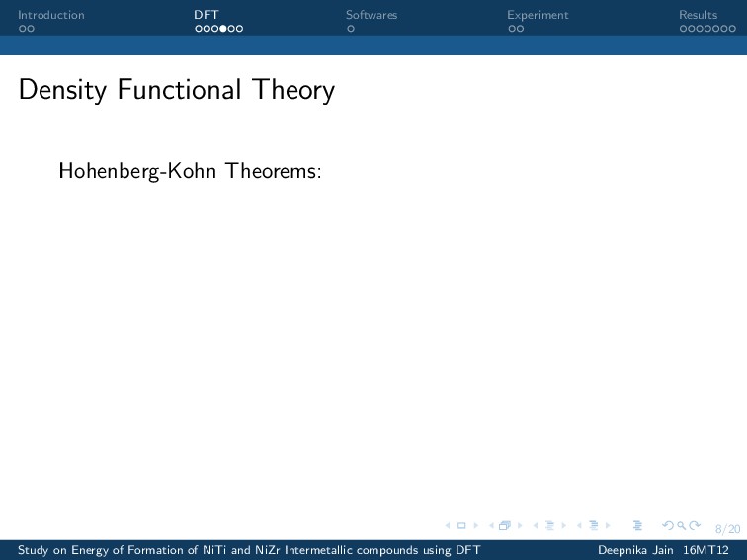Click the footer presentation title text
The image size is (747, 560).
click(x=249, y=550)
